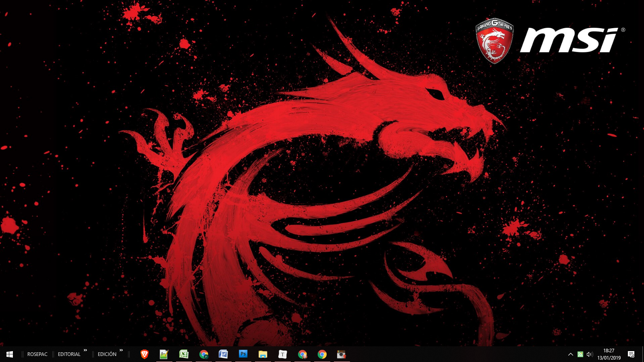Click the Show desktop strip

click(x=642, y=354)
